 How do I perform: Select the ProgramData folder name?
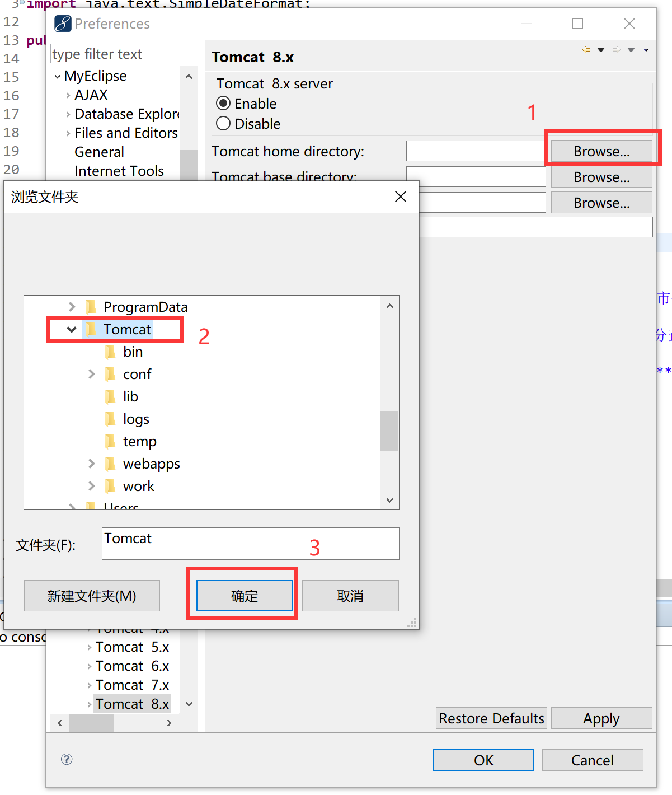[145, 307]
